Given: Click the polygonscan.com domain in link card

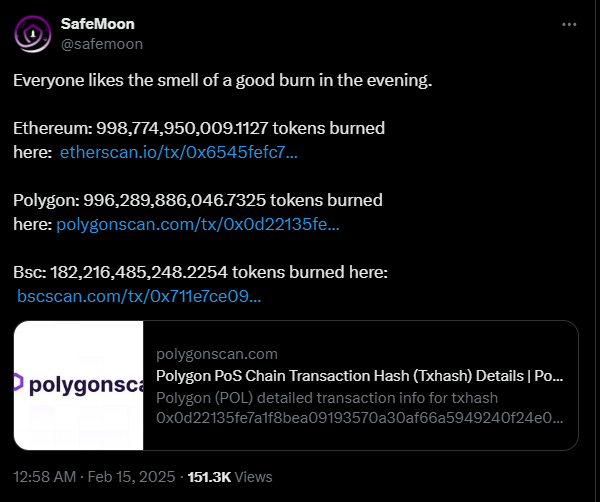Looking at the screenshot, I should click(217, 354).
